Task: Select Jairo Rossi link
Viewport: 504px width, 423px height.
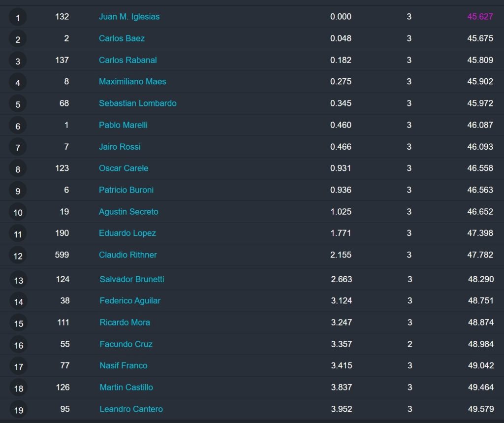Action: (120, 147)
